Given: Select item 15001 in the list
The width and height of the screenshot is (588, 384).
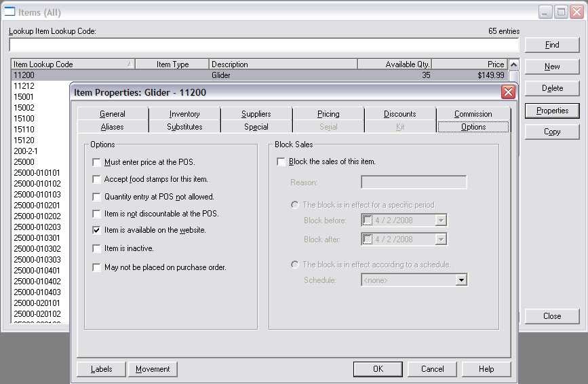Looking at the screenshot, I should 24,97.
